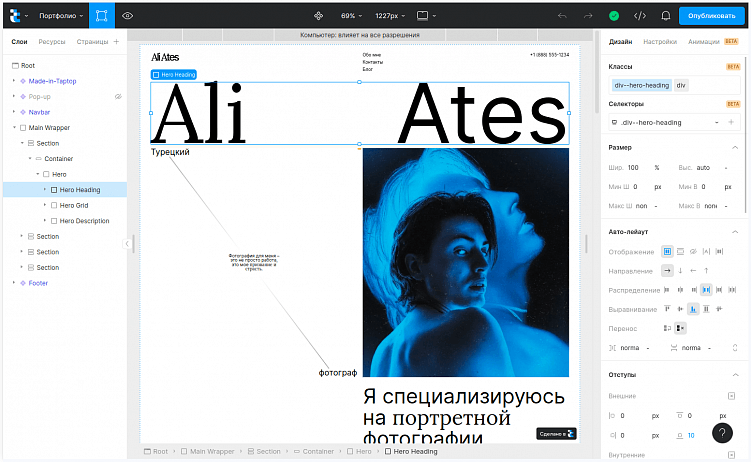Click Main Wrapper in bottom breadcrumb
Viewport: 751px width, 462px height.
(x=207, y=451)
